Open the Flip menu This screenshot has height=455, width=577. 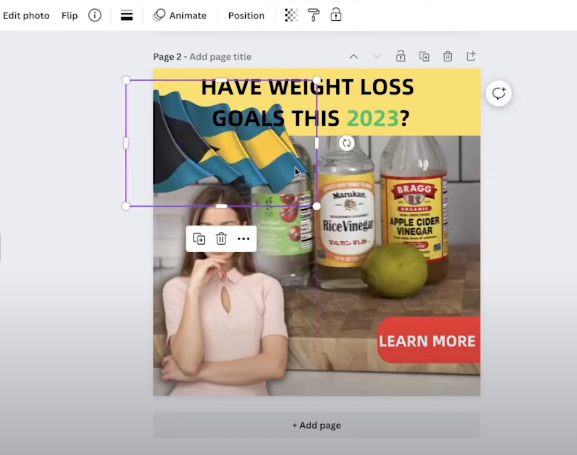click(70, 15)
